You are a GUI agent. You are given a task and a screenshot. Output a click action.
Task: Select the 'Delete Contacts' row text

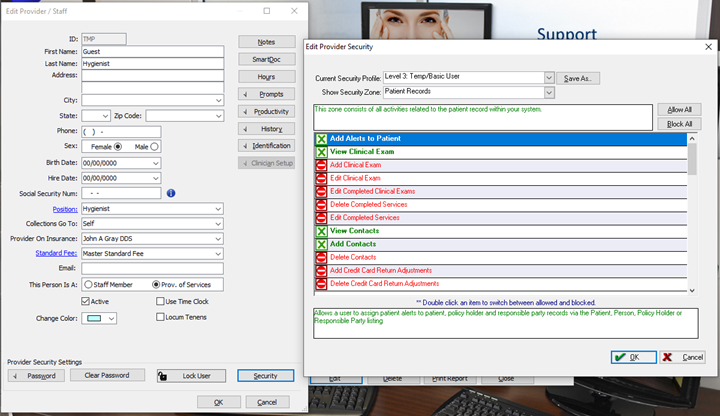tap(353, 258)
